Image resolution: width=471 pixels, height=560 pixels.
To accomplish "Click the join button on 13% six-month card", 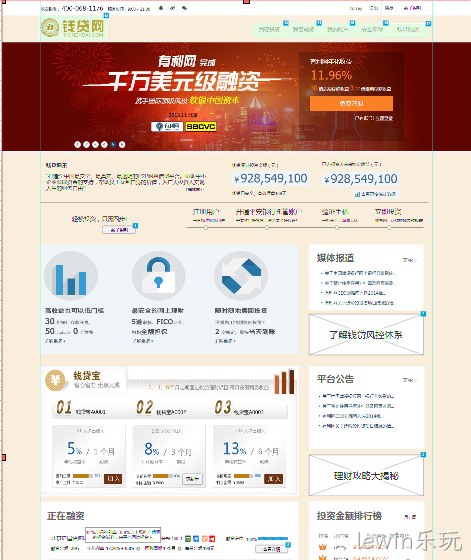I will coord(274,479).
